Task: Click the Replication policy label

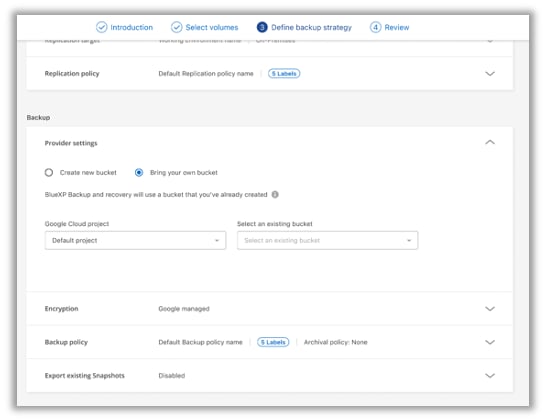Action: [x=72, y=73]
